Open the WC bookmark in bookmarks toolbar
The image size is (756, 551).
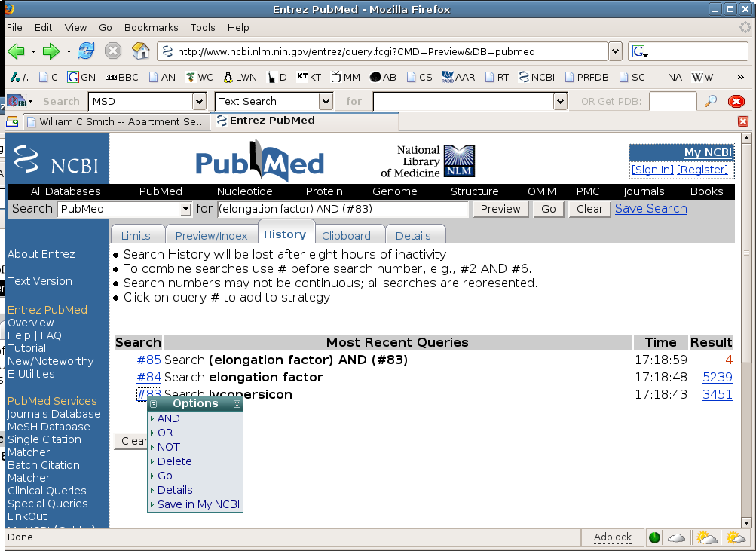coord(199,77)
